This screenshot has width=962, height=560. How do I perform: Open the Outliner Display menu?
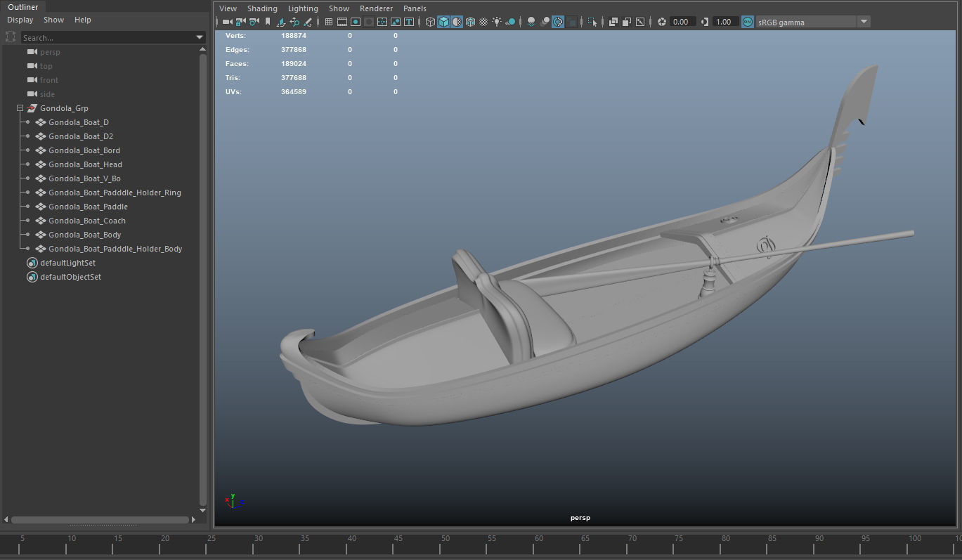[20, 20]
